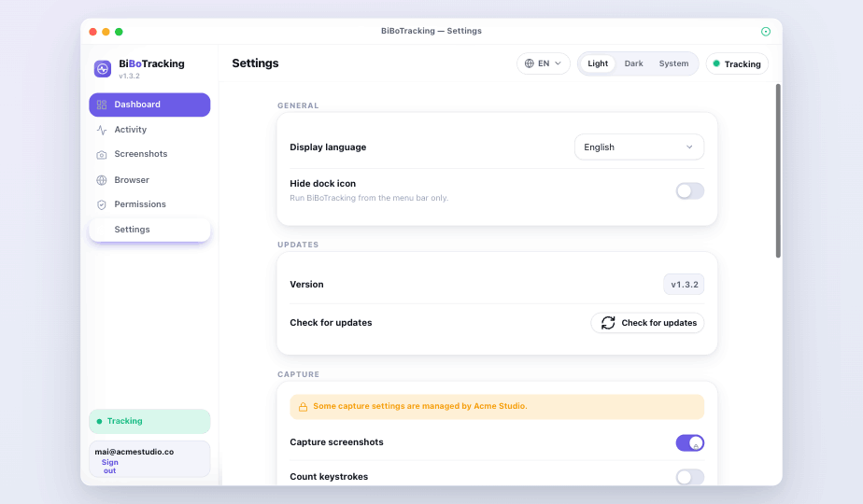Click the green circle icon in the title bar

click(766, 32)
